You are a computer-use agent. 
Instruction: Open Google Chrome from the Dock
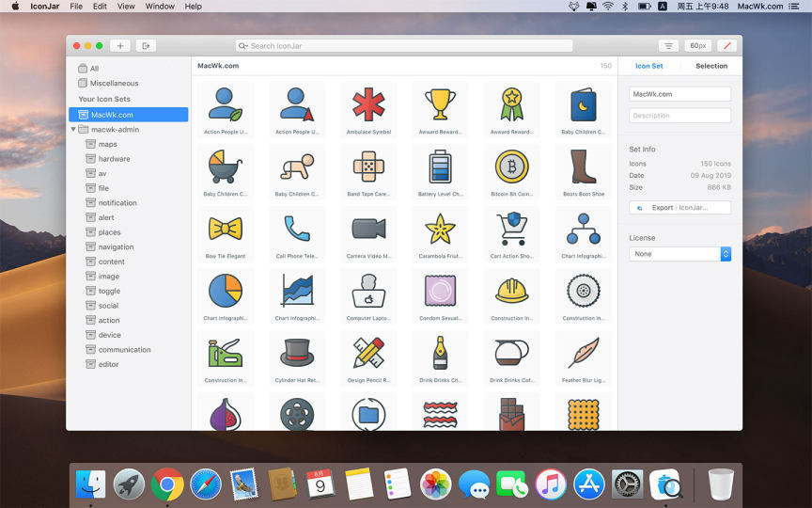(167, 484)
